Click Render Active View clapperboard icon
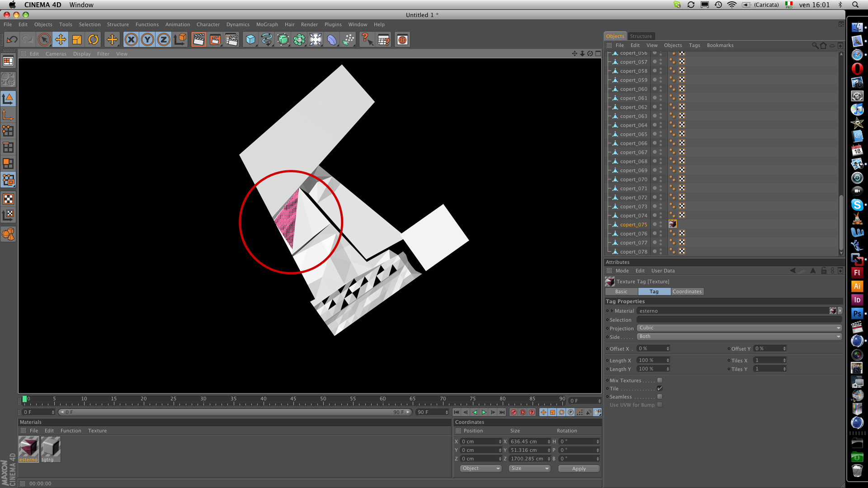The image size is (868, 488). click(198, 40)
